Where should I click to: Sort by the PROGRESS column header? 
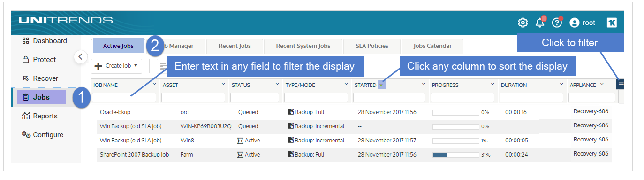445,85
